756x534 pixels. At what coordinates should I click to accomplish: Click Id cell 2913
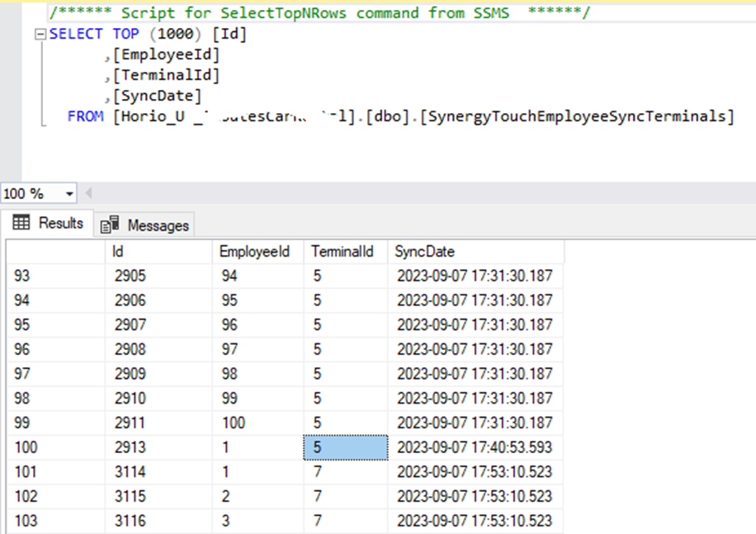pos(158,447)
